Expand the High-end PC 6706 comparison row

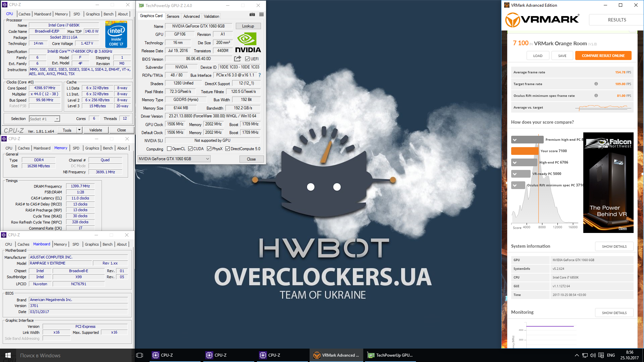point(524,163)
